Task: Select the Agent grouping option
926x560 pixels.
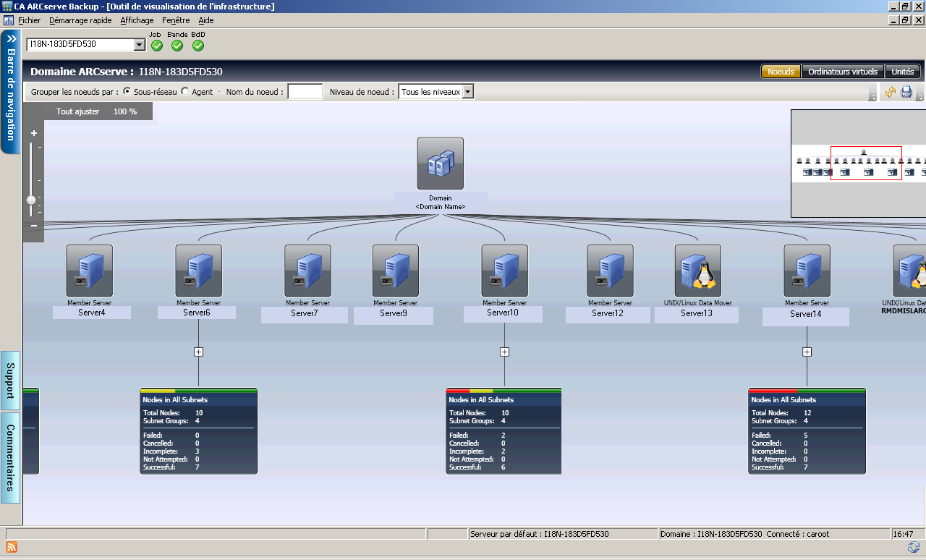Action: click(x=185, y=92)
